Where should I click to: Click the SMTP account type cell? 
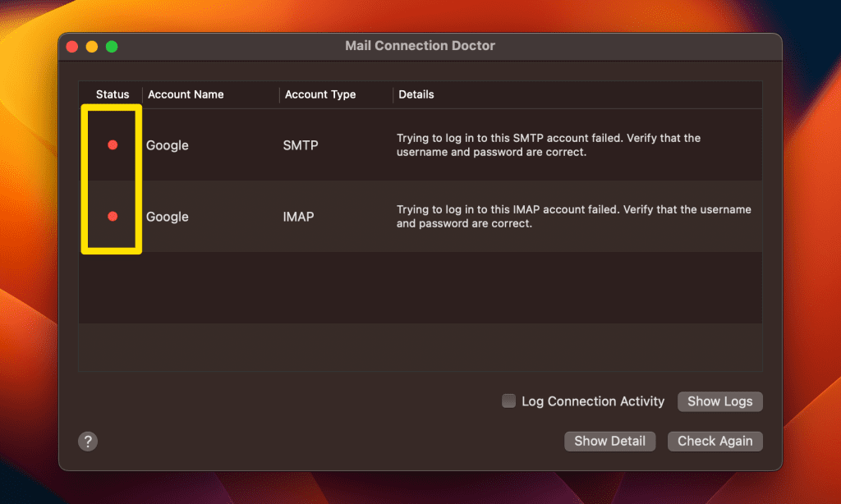pyautogui.click(x=300, y=145)
